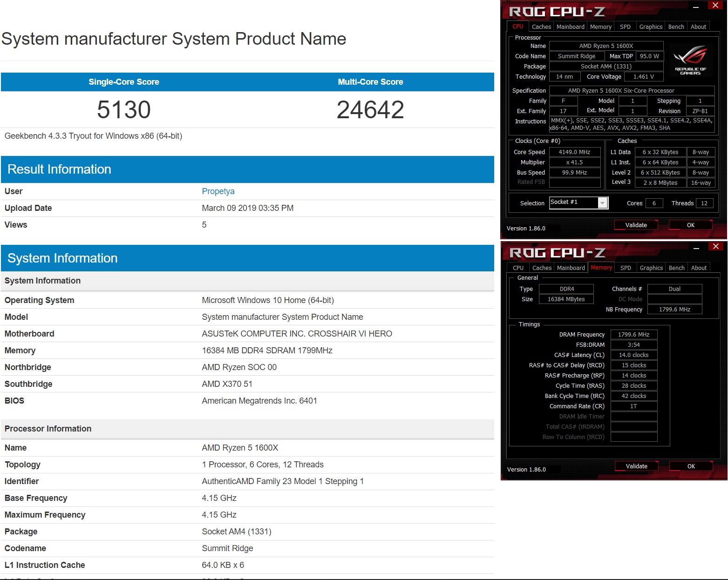Click the Cores count field showing 6
The height and width of the screenshot is (580, 728).
[x=654, y=203]
